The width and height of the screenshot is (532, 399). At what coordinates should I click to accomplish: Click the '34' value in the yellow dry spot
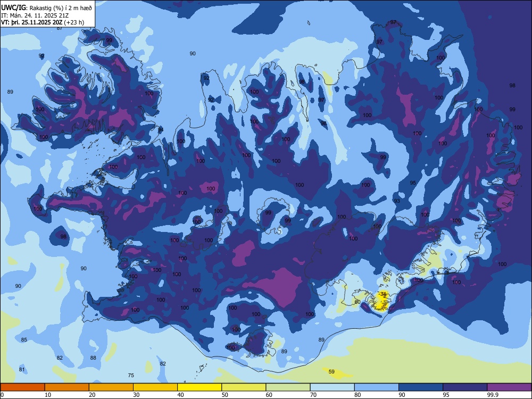click(384, 294)
